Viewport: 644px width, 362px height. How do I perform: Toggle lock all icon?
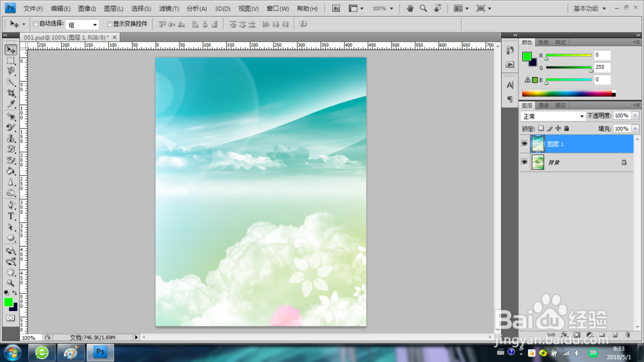point(566,129)
